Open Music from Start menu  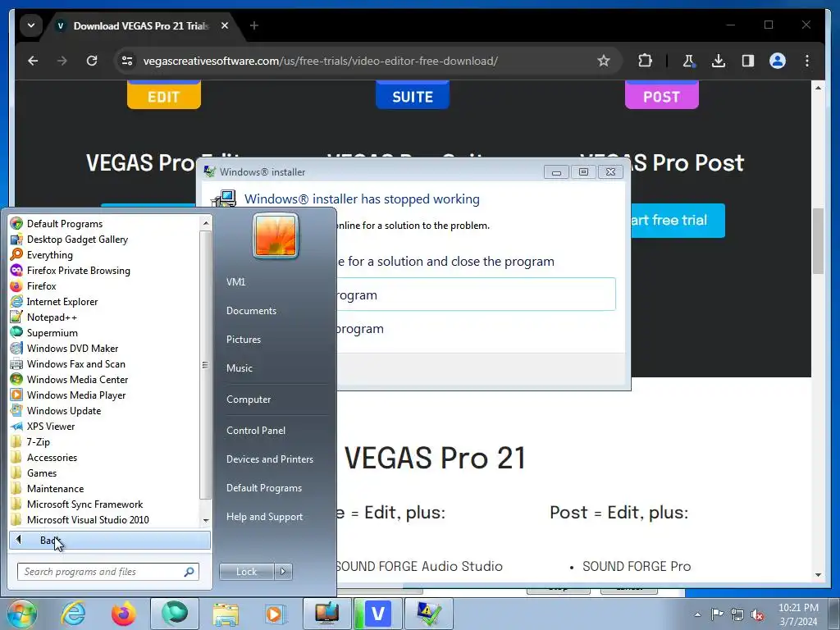[x=240, y=368]
